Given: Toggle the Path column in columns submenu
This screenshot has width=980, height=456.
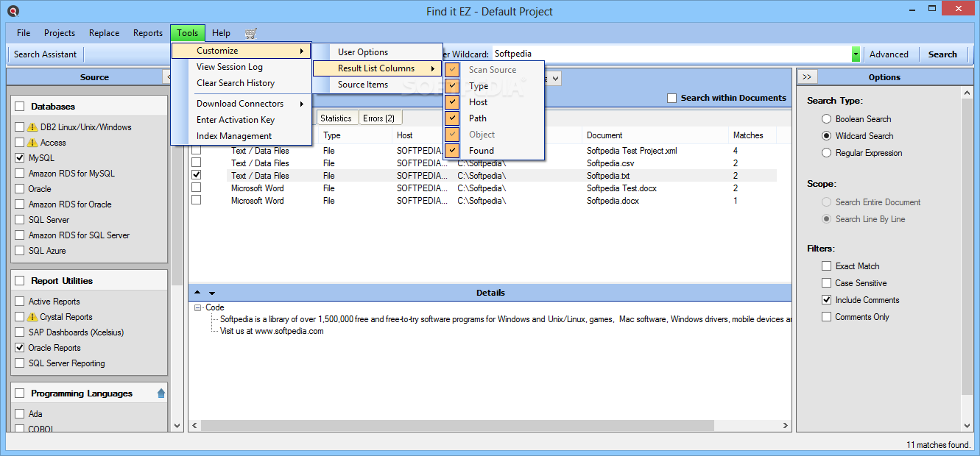Looking at the screenshot, I should (494, 118).
